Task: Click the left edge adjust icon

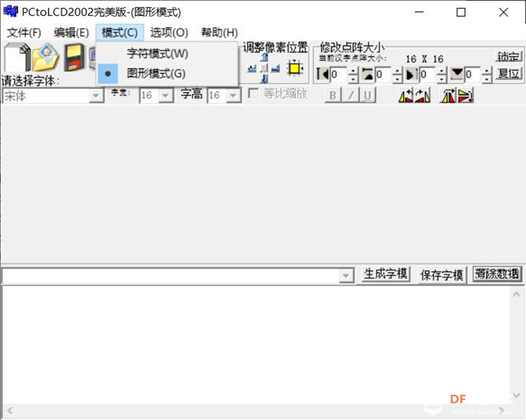Action: point(323,74)
